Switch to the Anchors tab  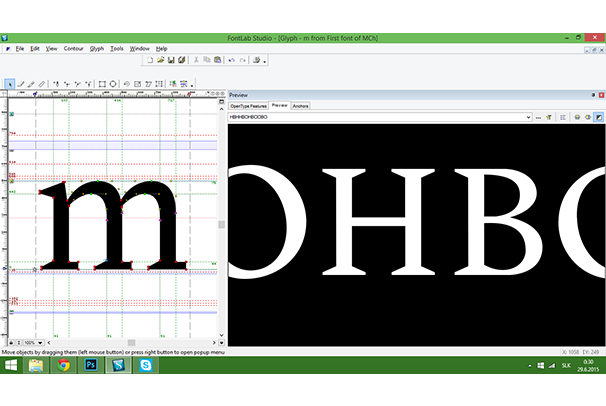pos(300,105)
